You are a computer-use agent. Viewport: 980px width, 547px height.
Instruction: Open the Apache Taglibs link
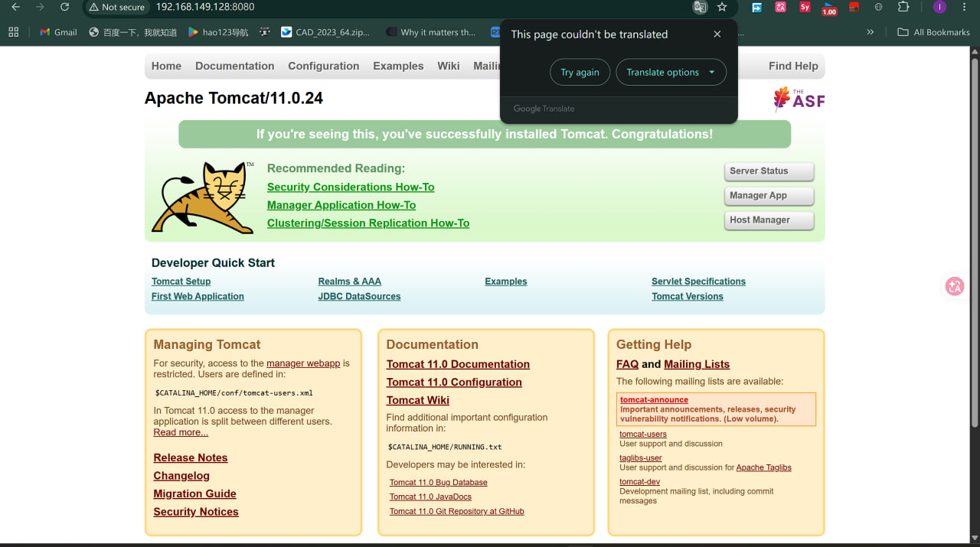764,467
